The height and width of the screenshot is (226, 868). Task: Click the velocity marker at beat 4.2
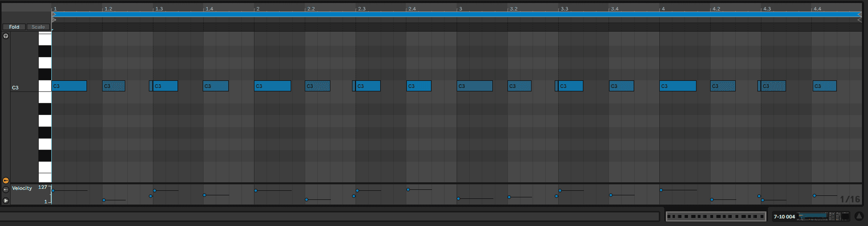point(712,200)
